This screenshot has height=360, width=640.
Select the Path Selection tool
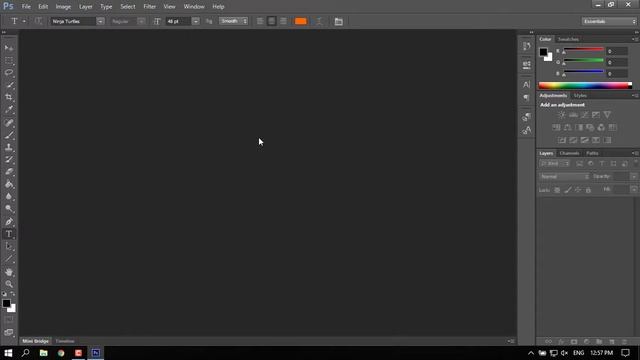coord(9,247)
